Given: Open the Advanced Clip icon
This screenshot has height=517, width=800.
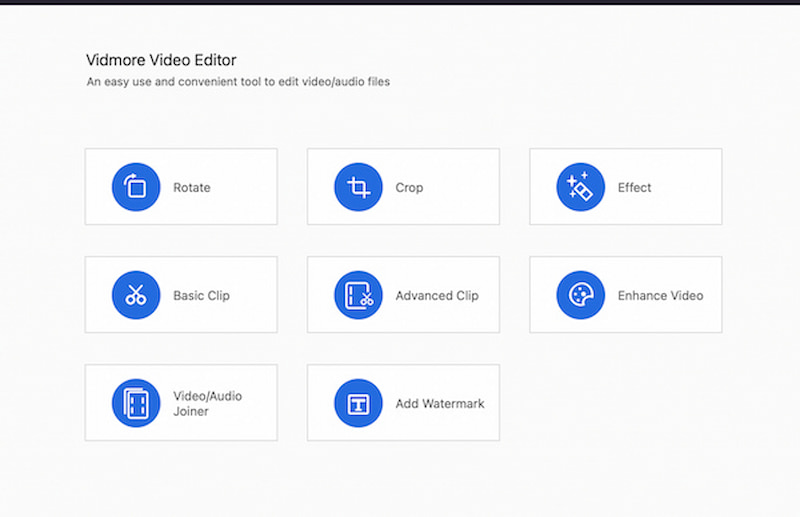Looking at the screenshot, I should [358, 295].
